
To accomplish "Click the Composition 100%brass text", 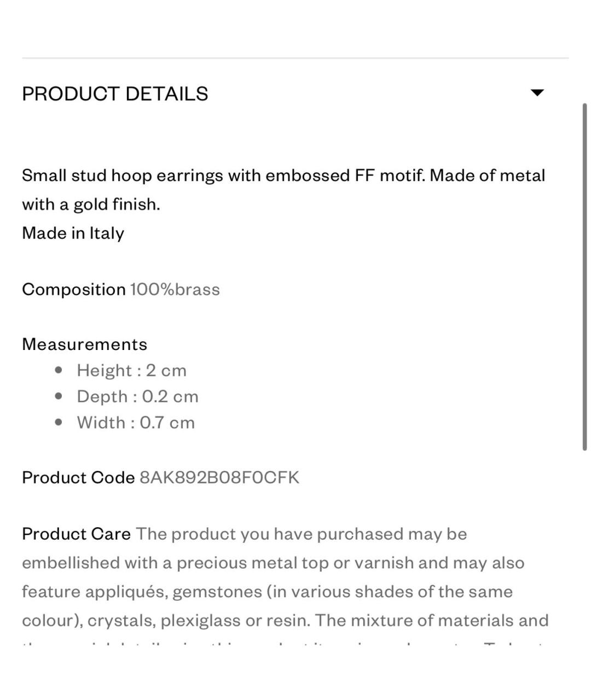I will [x=121, y=289].
